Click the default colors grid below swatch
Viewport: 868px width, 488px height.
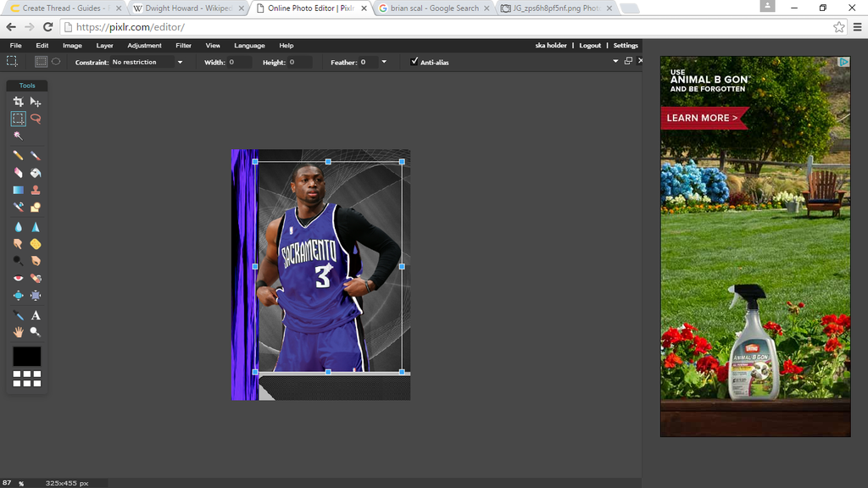tap(26, 379)
